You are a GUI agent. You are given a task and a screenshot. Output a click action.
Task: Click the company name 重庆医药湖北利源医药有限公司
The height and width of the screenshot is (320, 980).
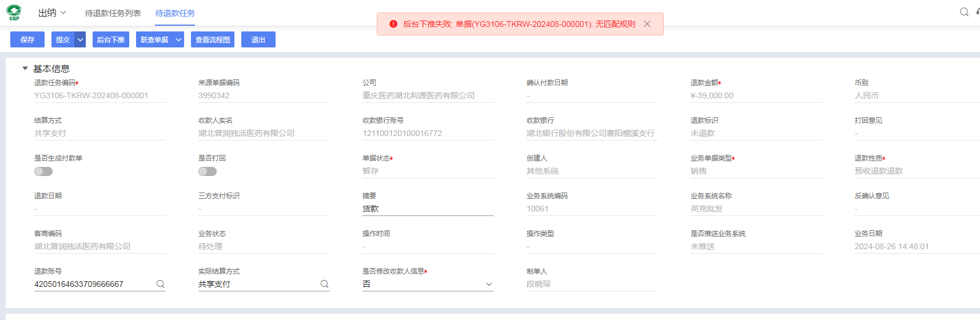419,95
